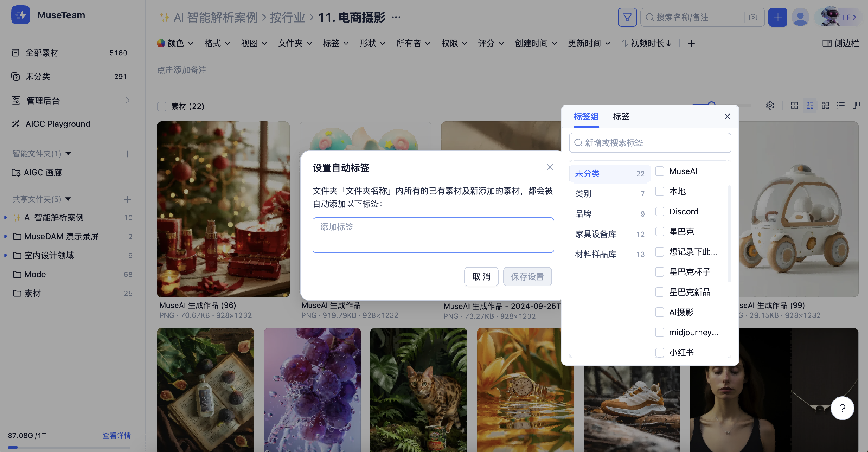Expand the AI 智能解析案例 folder tree

pyautogui.click(x=6, y=218)
